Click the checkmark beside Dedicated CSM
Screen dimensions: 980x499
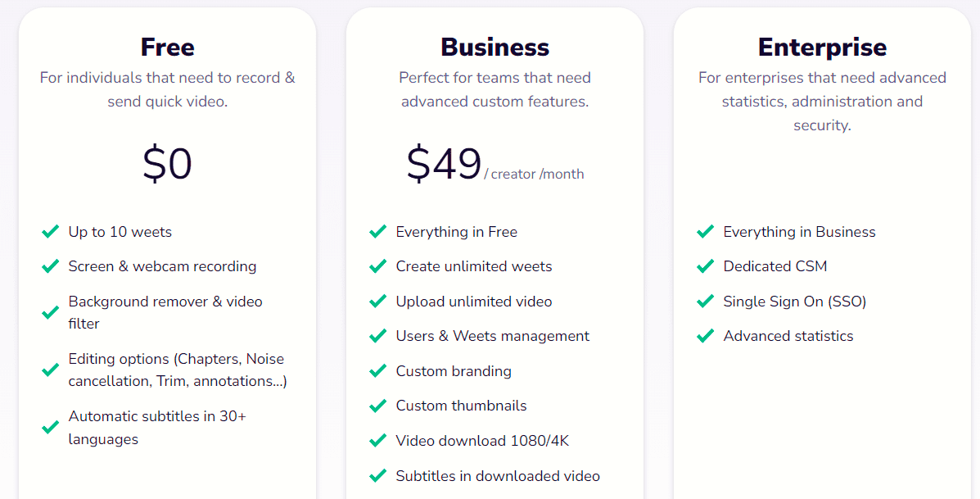coord(706,266)
